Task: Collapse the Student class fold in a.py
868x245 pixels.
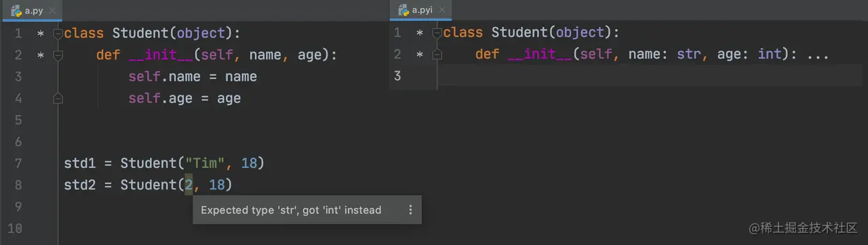Action: (58, 33)
